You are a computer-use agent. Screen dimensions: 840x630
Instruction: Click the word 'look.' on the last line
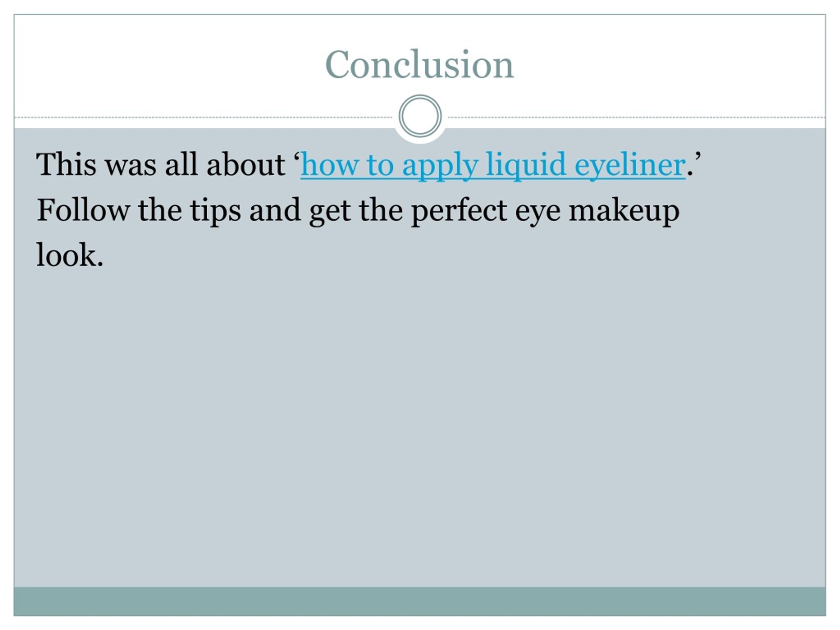pos(70,255)
